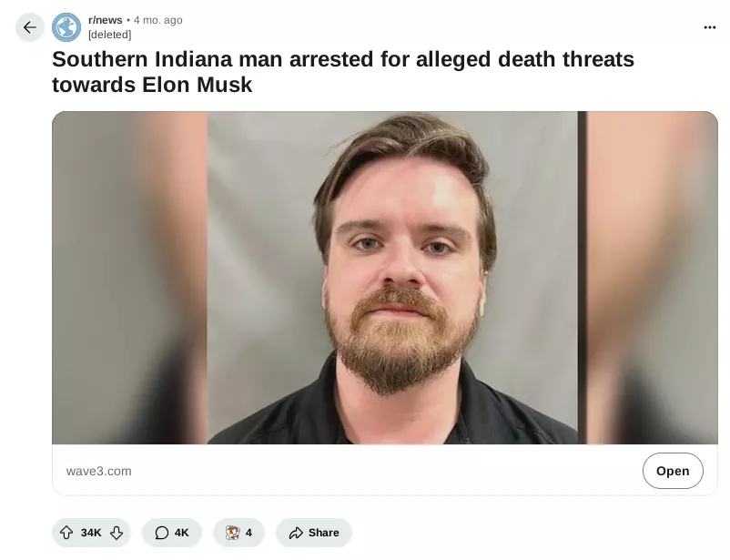Click the wave3.com source link
The height and width of the screenshot is (560, 730).
click(x=98, y=471)
